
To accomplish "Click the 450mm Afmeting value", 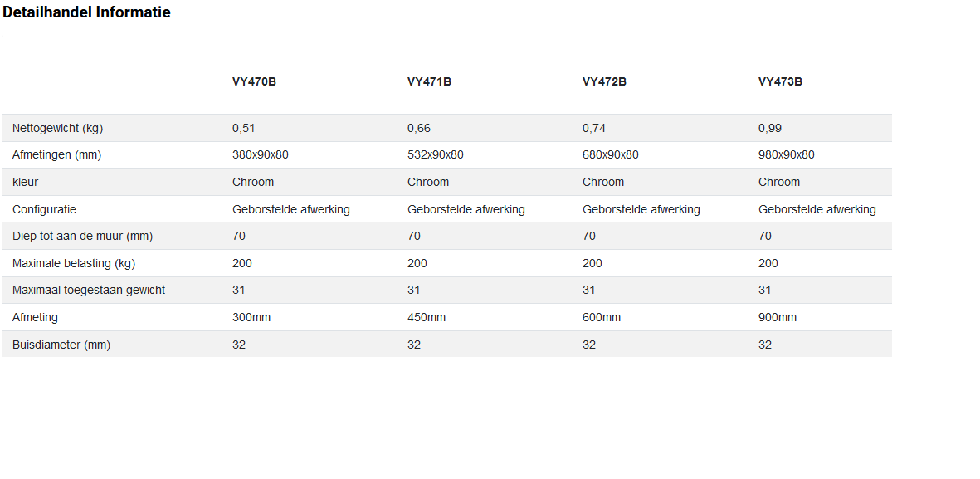I will pos(427,317).
